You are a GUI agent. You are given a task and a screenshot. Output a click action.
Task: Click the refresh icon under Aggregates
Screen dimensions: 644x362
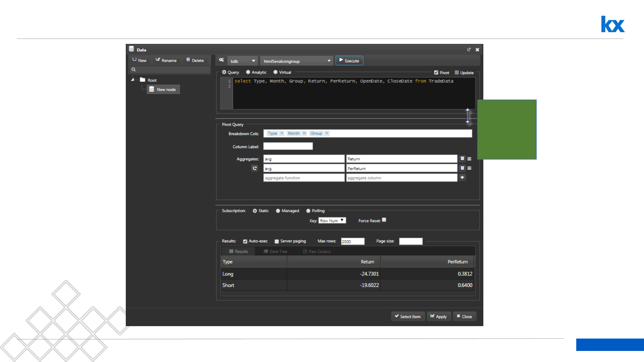tap(255, 168)
